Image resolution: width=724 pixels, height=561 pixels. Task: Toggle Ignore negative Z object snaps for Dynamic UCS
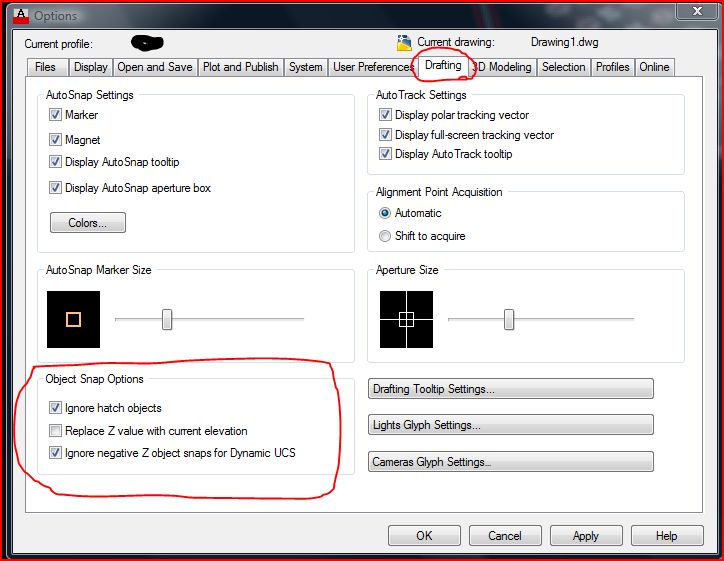(55, 452)
